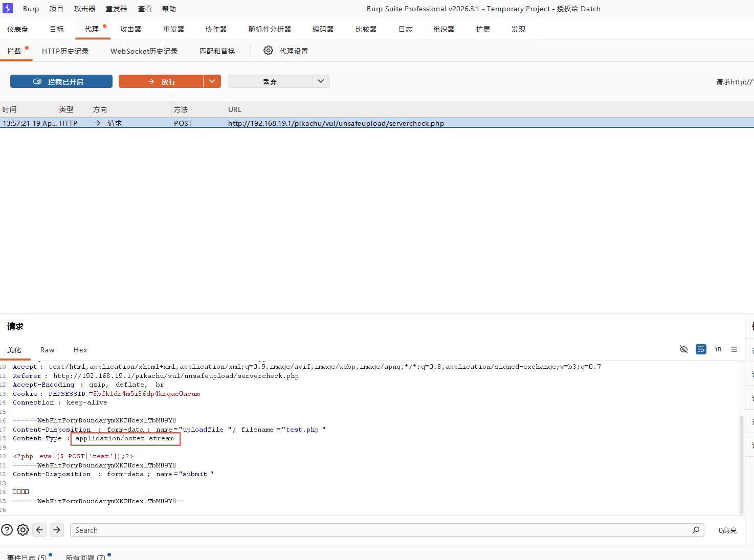Toggle the 拦截已开启 intercept switch

[61, 81]
